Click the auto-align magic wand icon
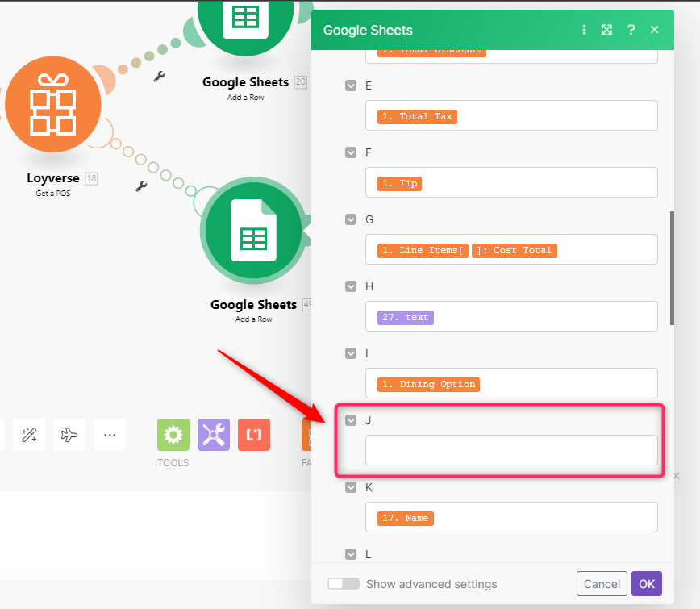 click(x=29, y=435)
